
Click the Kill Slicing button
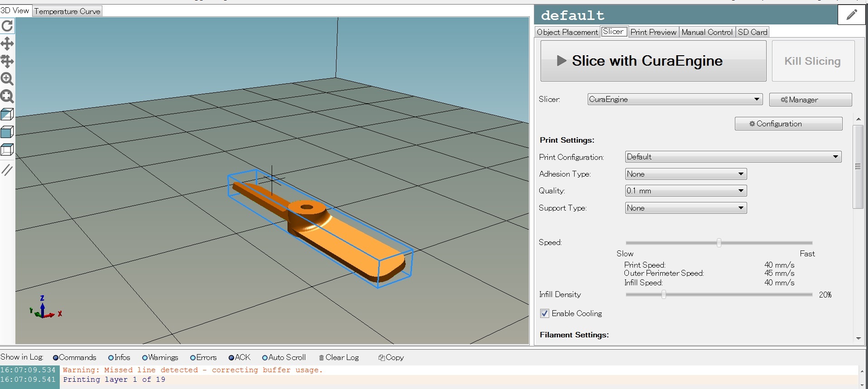click(x=813, y=61)
